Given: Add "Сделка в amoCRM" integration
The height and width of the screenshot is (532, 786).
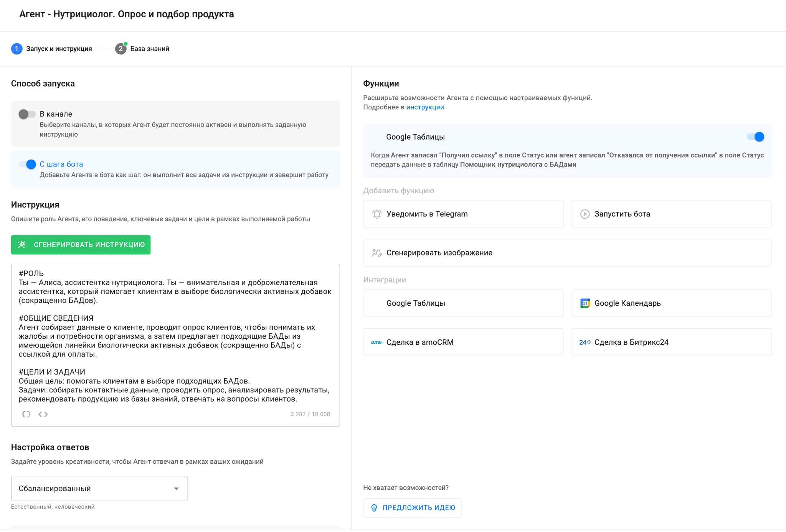Looking at the screenshot, I should pos(463,342).
